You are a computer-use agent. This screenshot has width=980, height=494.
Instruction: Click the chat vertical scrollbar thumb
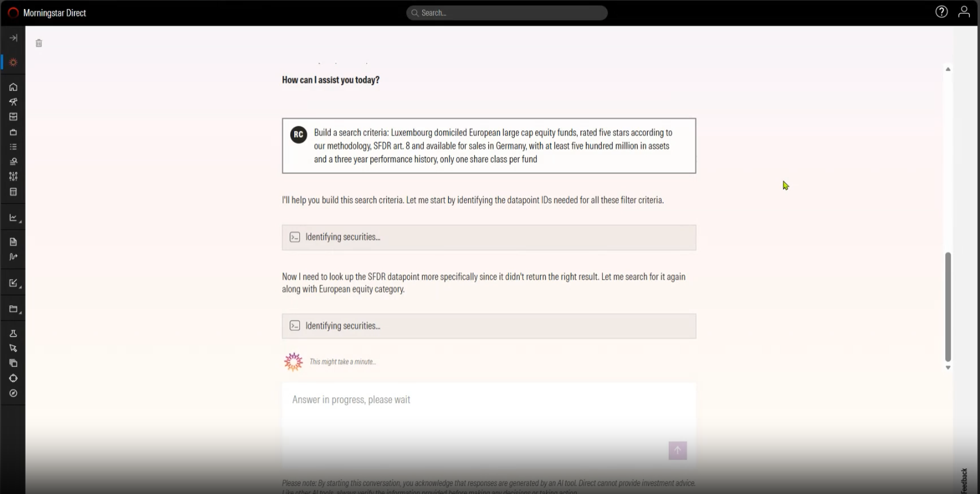coord(948,306)
